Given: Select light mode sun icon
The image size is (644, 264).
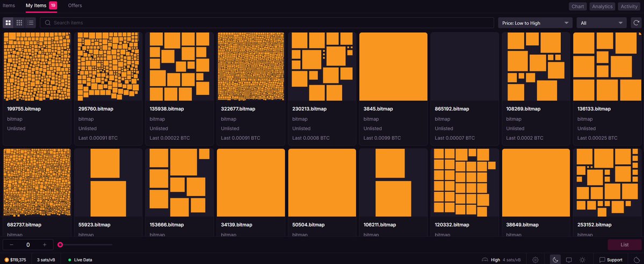Looking at the screenshot, I should tap(582, 260).
